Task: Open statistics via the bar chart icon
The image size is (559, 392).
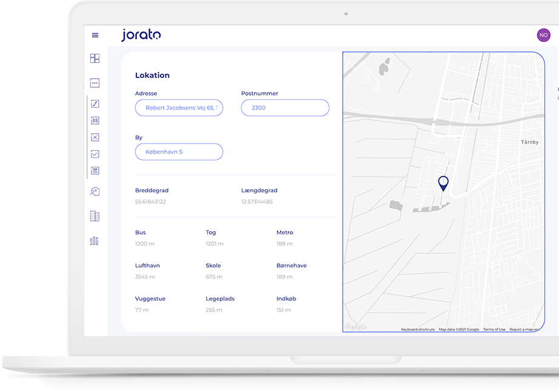Action: coord(94,241)
